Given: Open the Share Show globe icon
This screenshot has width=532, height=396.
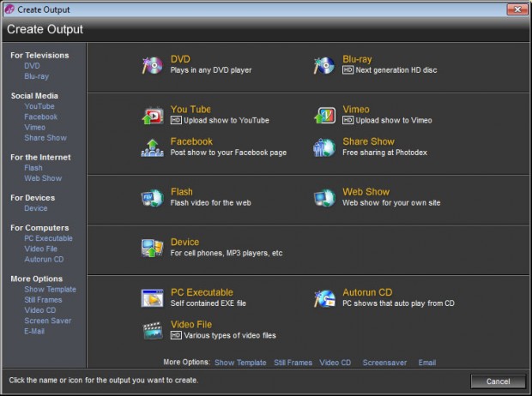Looking at the screenshot, I should (324, 147).
